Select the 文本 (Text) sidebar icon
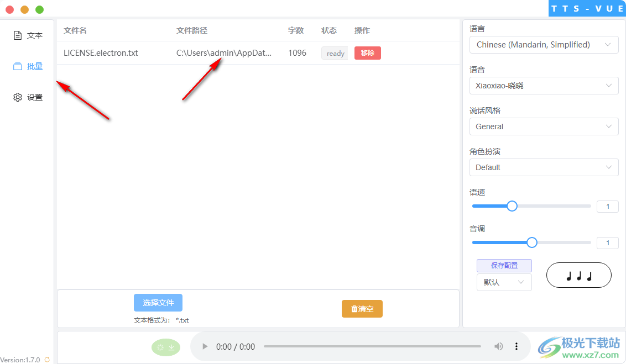The width and height of the screenshot is (626, 364). click(27, 35)
